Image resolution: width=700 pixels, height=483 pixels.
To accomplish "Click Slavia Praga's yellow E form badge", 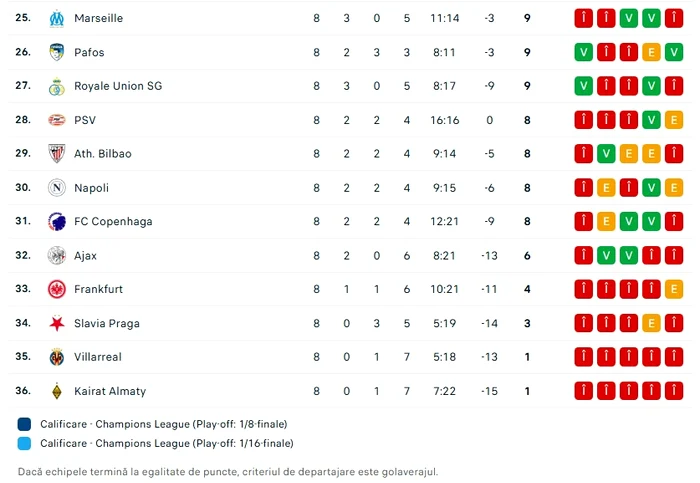I will click(651, 323).
